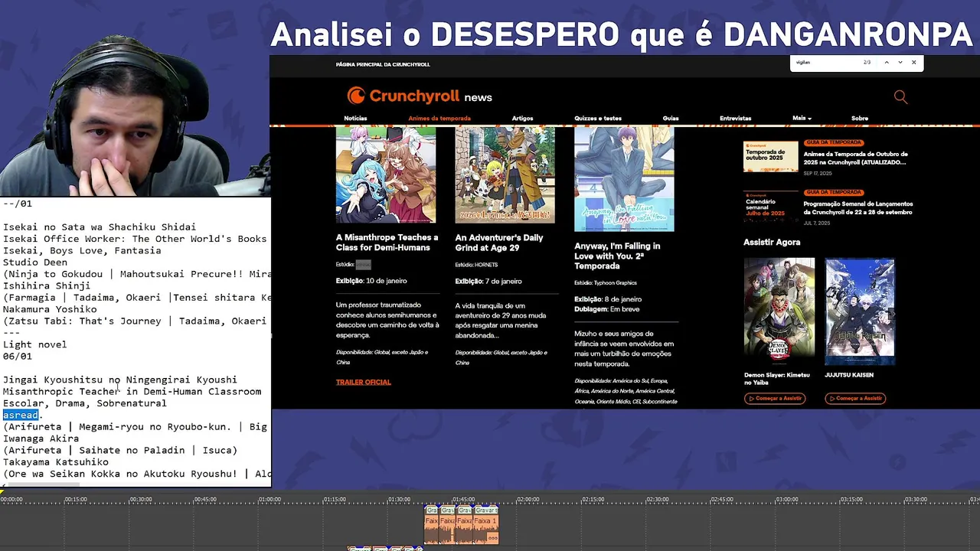Click 'Escolar, Drama, Sobrenatural' line
Screen dimensions: 980x551
pos(84,403)
